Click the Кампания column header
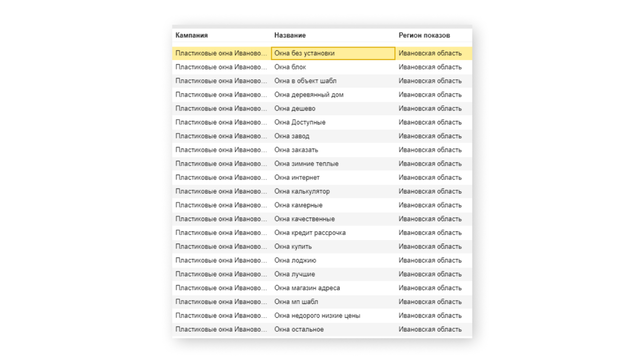The width and height of the screenshot is (644, 363). [192, 36]
